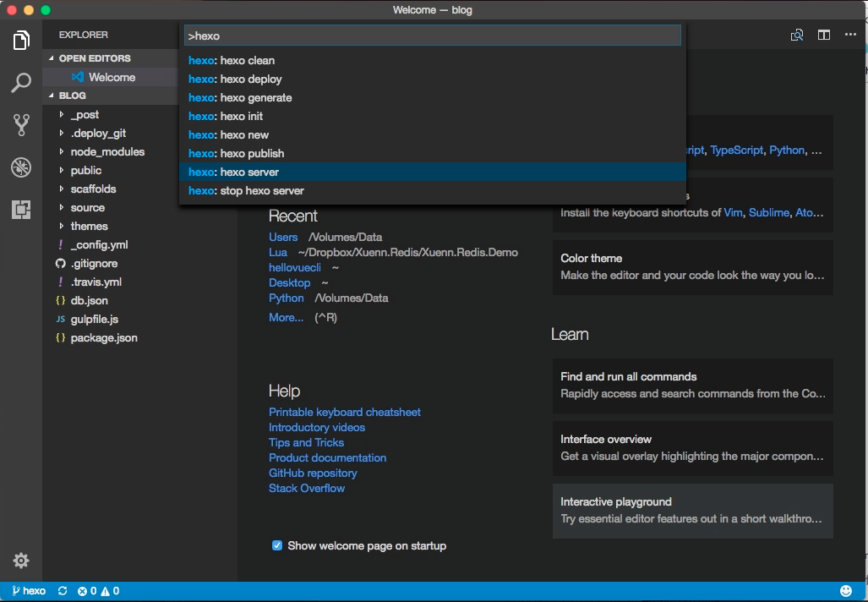
Task: Toggle Show welcome page on startup checkbox
Action: (277, 545)
